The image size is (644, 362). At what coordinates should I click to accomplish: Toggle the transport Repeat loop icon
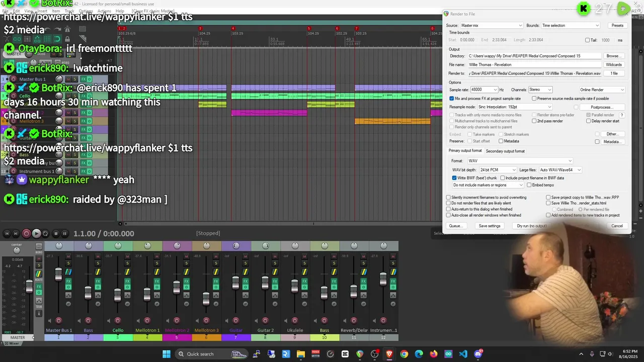tap(45, 233)
